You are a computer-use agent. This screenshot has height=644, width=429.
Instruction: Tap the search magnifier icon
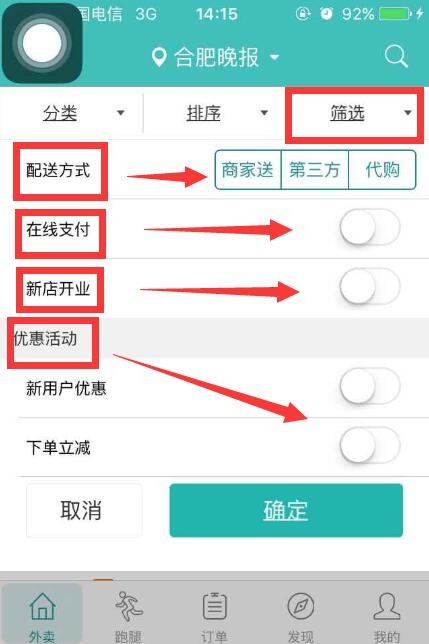396,56
